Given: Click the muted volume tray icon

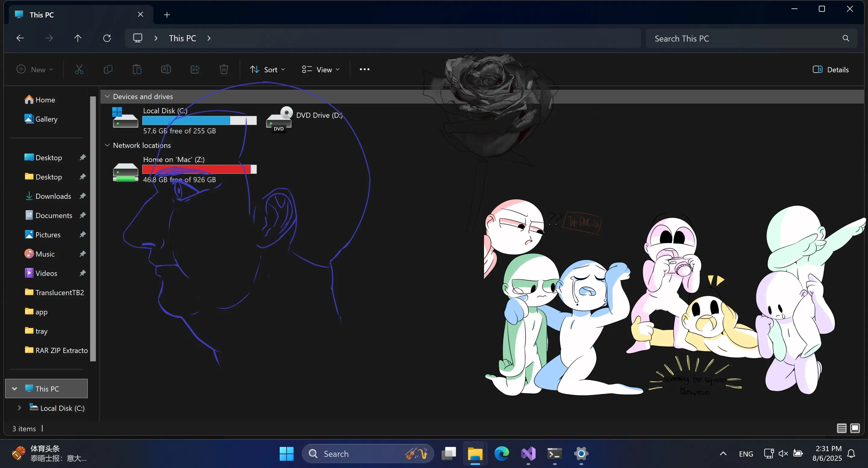Looking at the screenshot, I should tap(783, 454).
